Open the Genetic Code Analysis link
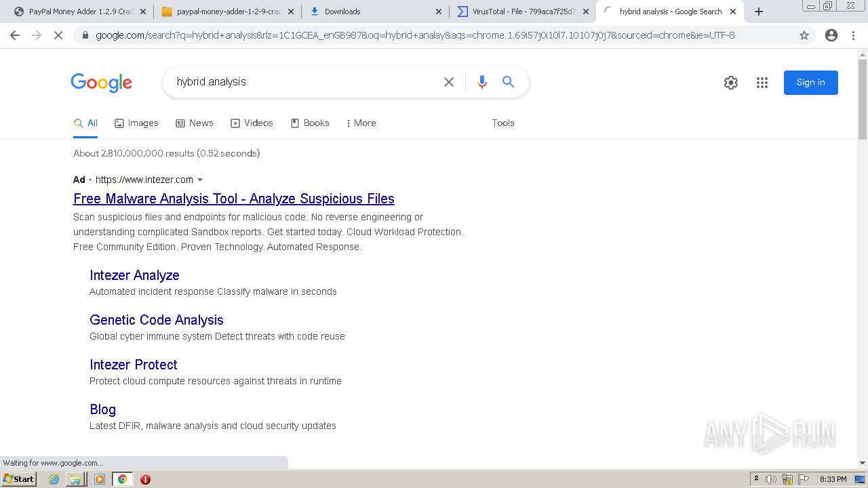Image resolution: width=868 pixels, height=488 pixels. [x=157, y=320]
